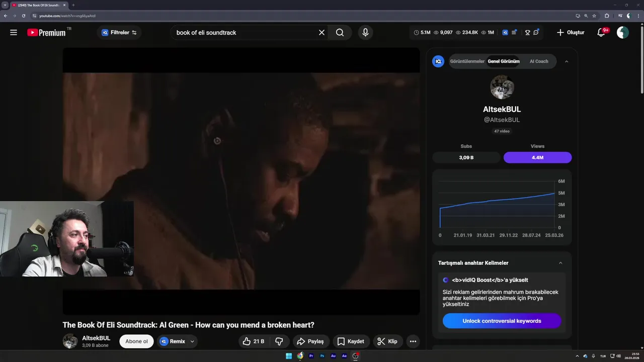Screen dimensions: 644x362
Task: Open the browser extensions puzzle icon
Action: coord(607,16)
